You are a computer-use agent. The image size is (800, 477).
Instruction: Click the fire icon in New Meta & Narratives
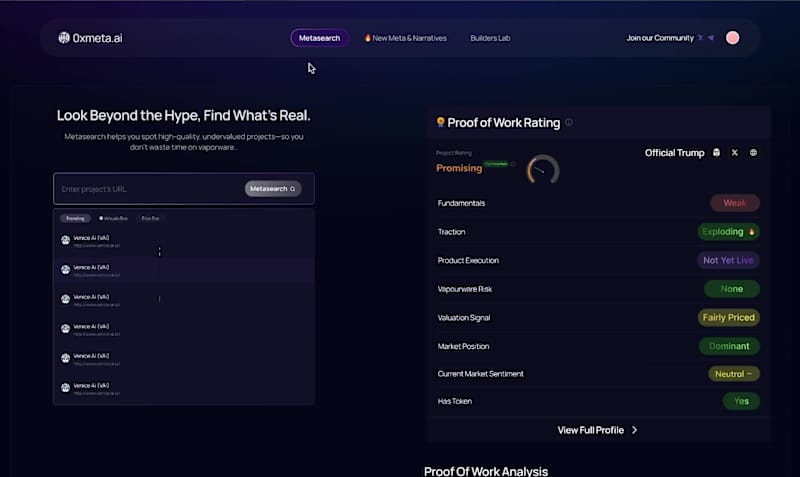point(367,38)
